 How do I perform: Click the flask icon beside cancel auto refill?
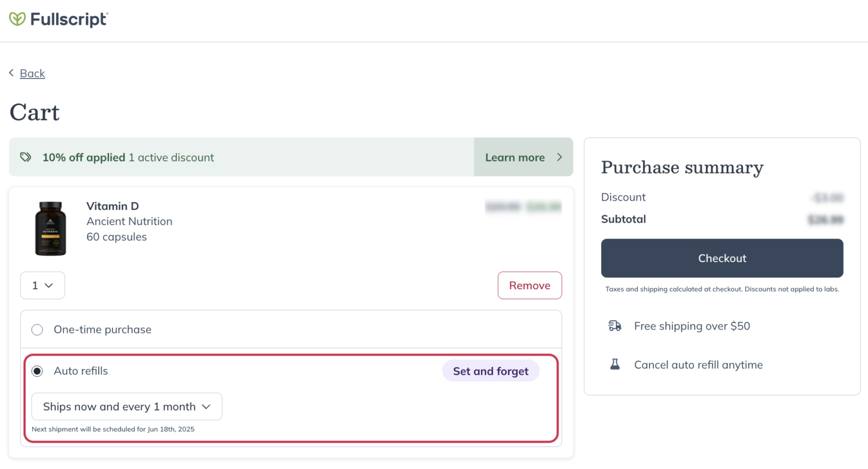click(x=614, y=364)
